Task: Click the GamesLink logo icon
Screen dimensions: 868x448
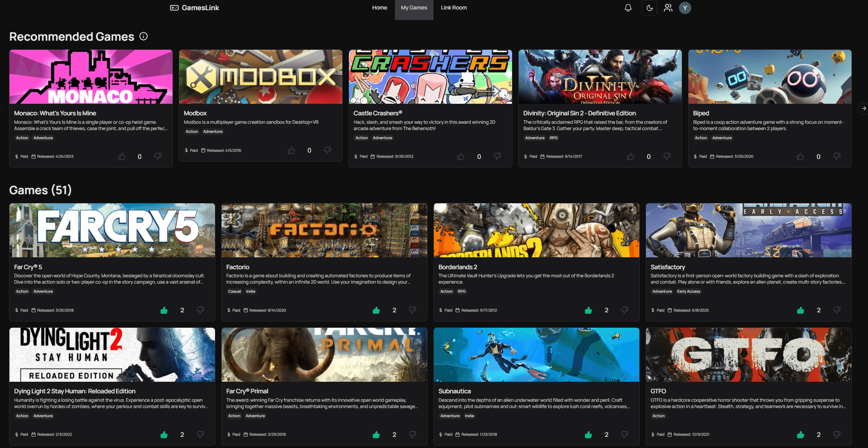Action: (x=175, y=8)
